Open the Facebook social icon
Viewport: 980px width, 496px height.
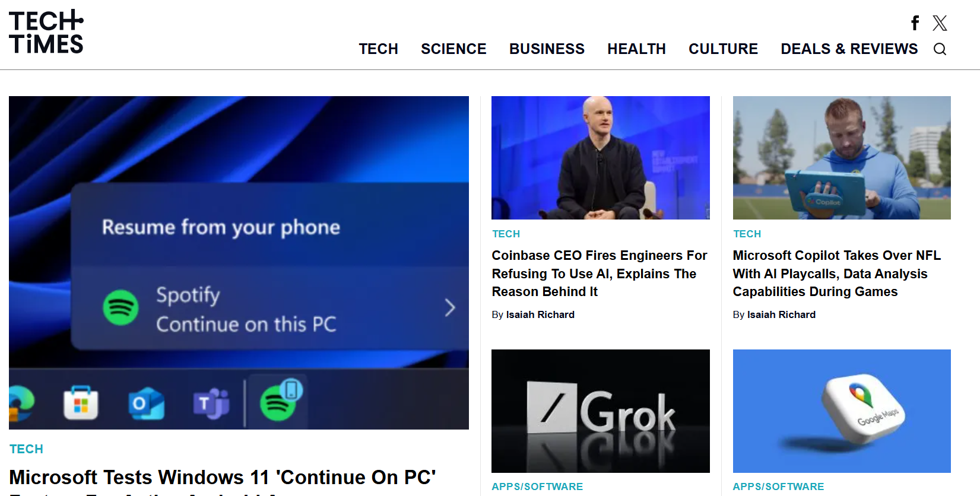[x=915, y=23]
